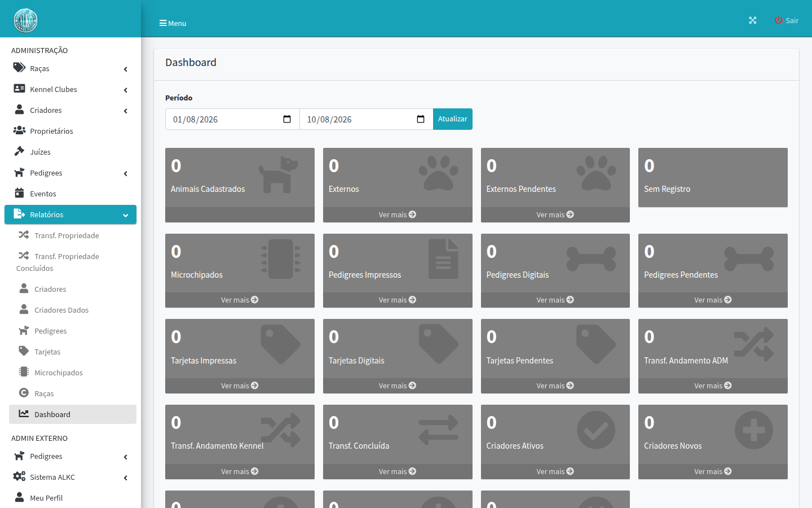
Task: Select the Dashboard submenu item
Action: tap(73, 414)
